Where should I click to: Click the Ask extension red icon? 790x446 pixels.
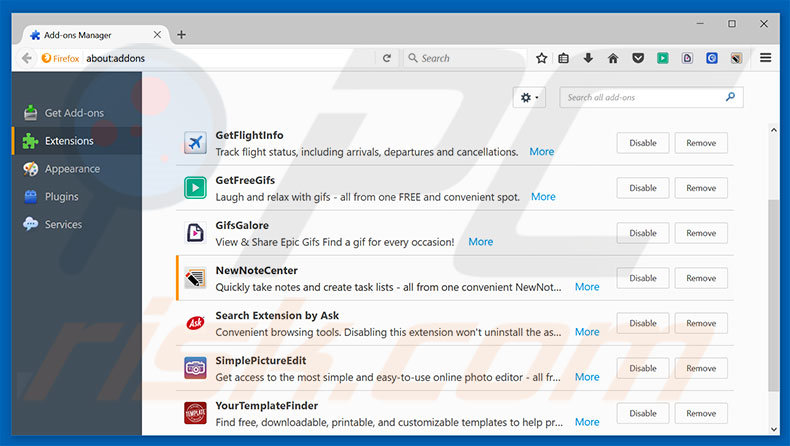tap(195, 323)
